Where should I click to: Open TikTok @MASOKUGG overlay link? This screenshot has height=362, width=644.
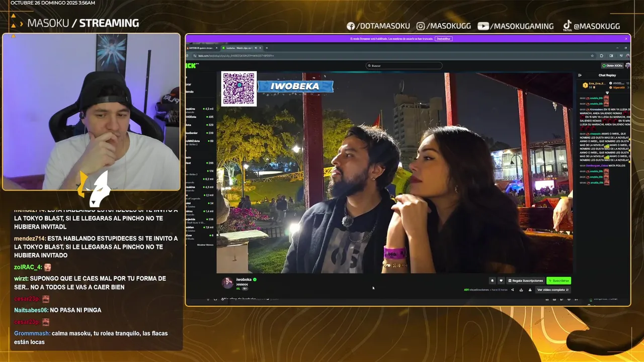pos(591,26)
